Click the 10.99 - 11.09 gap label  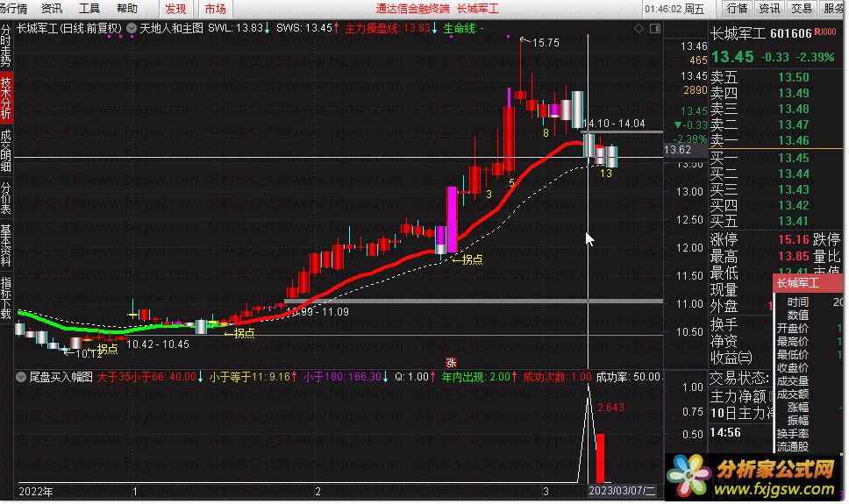[317, 312]
